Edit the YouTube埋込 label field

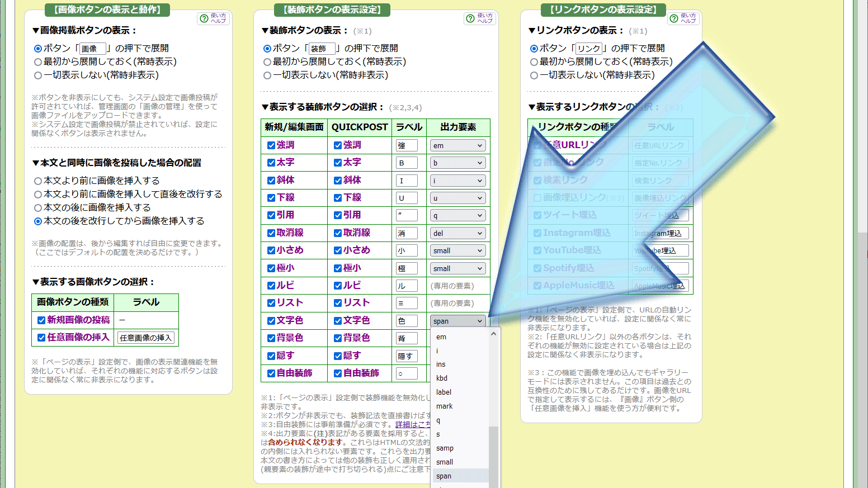coord(661,250)
